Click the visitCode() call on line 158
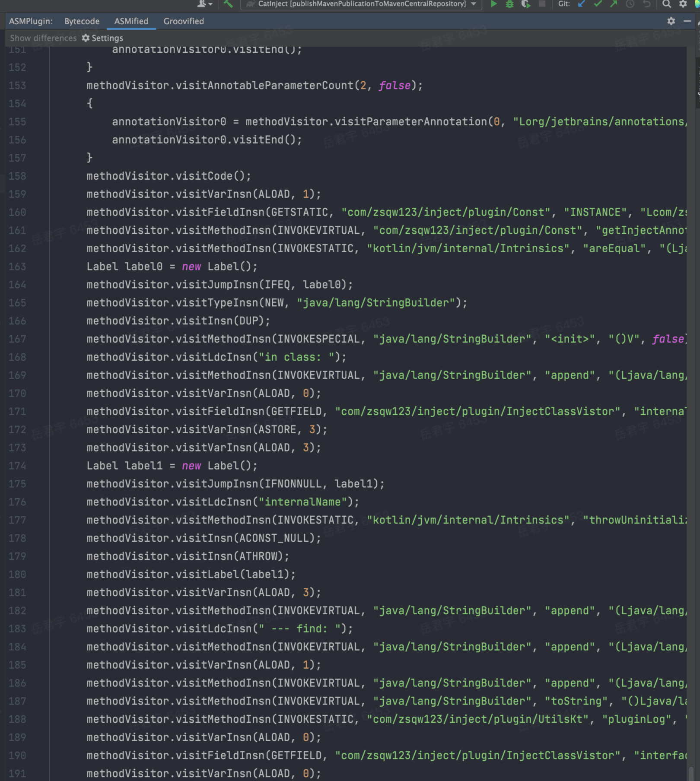This screenshot has width=700, height=781. point(169,176)
